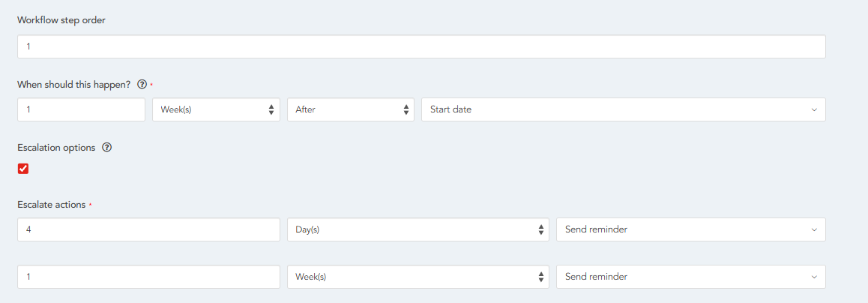The width and height of the screenshot is (868, 303).
Task: Click the When should this happen label
Action: tap(73, 85)
